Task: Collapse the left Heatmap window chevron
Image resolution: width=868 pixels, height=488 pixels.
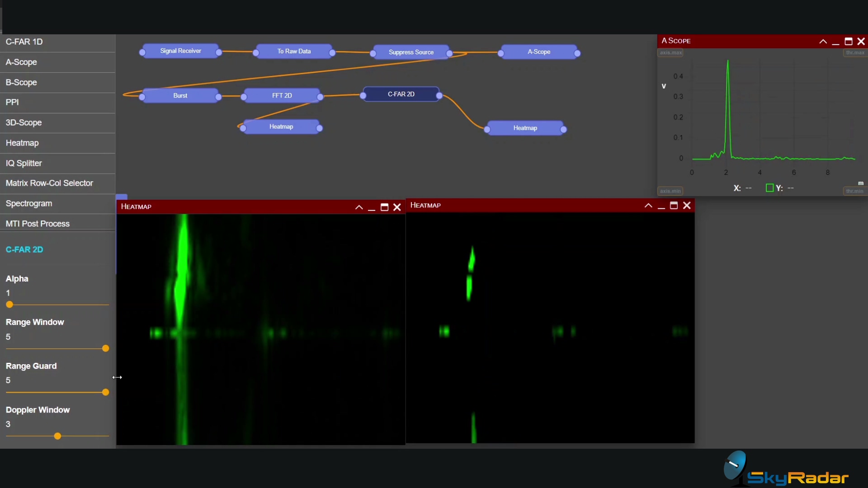Action: click(x=359, y=207)
